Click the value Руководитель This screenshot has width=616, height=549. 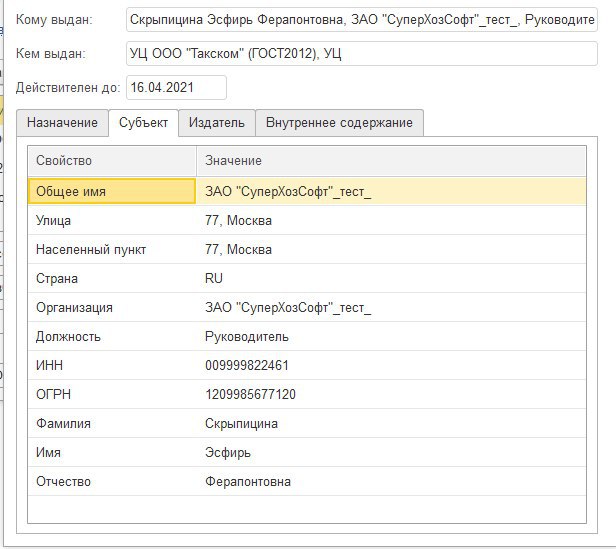pos(247,337)
